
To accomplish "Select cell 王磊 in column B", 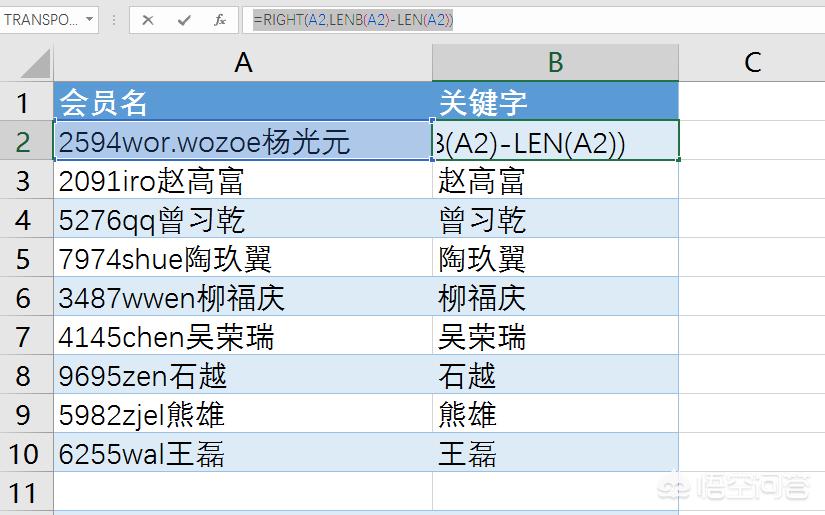I will click(556, 452).
